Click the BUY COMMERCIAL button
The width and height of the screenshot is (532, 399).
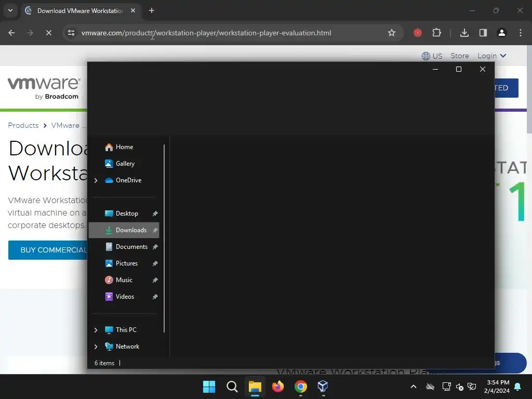[48, 250]
